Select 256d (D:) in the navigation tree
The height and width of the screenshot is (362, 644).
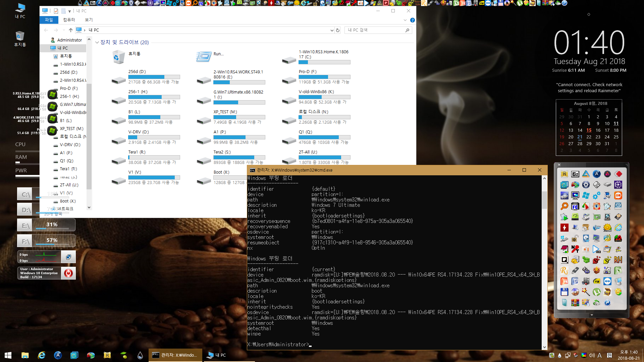click(x=69, y=72)
